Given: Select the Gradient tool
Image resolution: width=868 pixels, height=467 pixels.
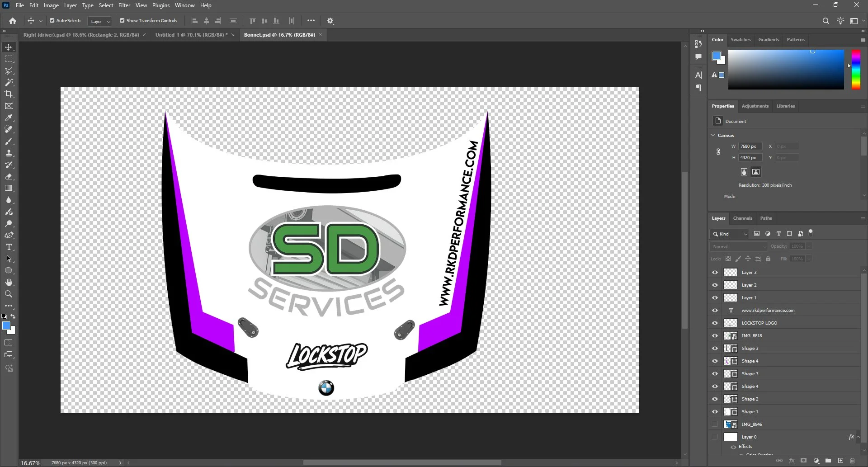Looking at the screenshot, I should 9,189.
